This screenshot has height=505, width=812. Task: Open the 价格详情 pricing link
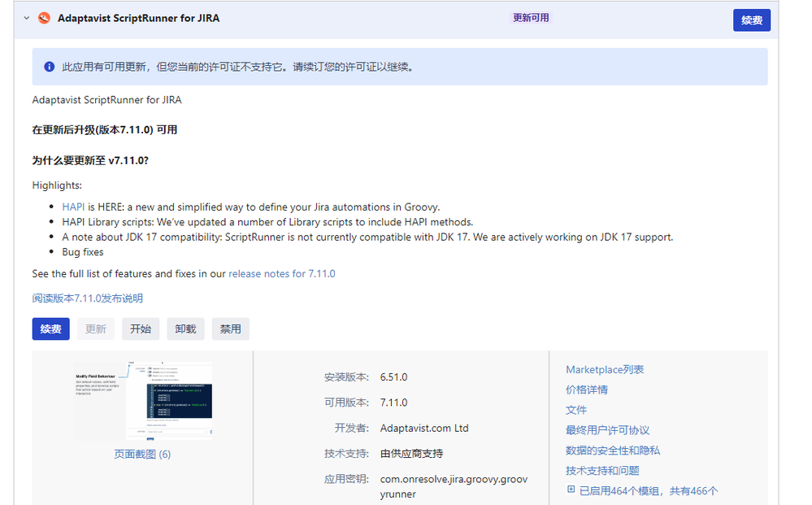(587, 390)
